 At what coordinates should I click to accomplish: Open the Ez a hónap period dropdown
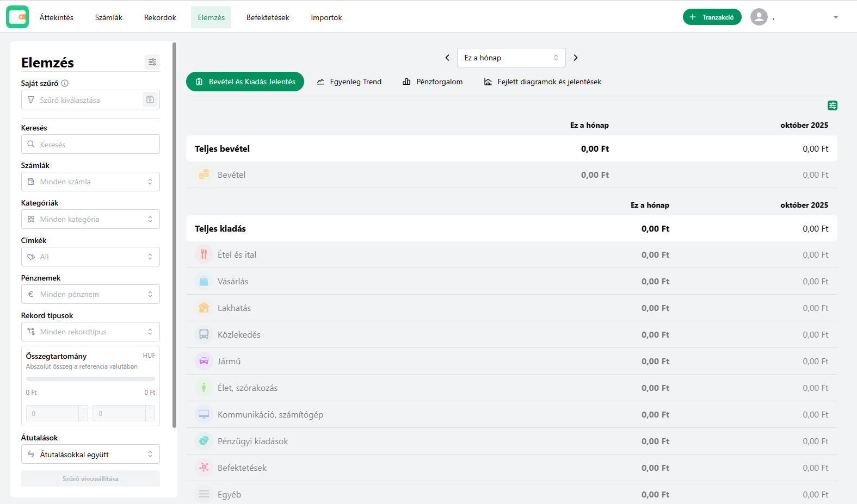[511, 58]
